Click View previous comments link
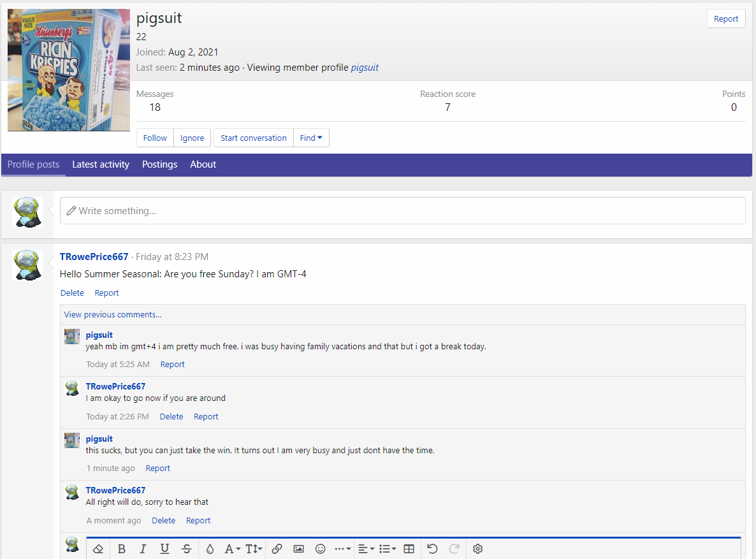Image resolution: width=756 pixels, height=559 pixels. (x=113, y=314)
